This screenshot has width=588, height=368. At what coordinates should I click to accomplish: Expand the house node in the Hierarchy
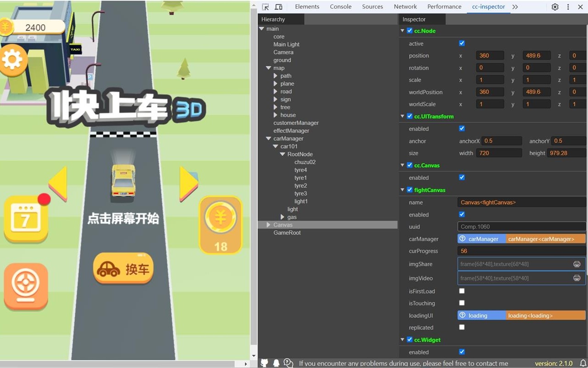275,115
